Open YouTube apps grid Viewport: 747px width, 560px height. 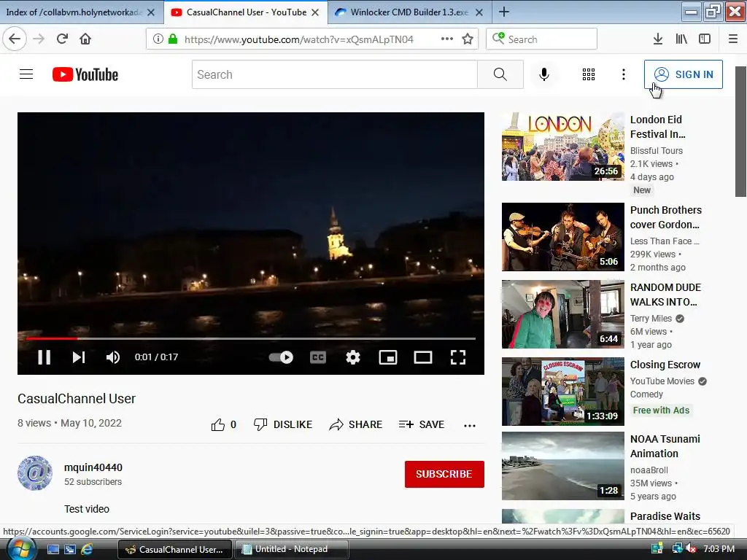click(x=589, y=74)
